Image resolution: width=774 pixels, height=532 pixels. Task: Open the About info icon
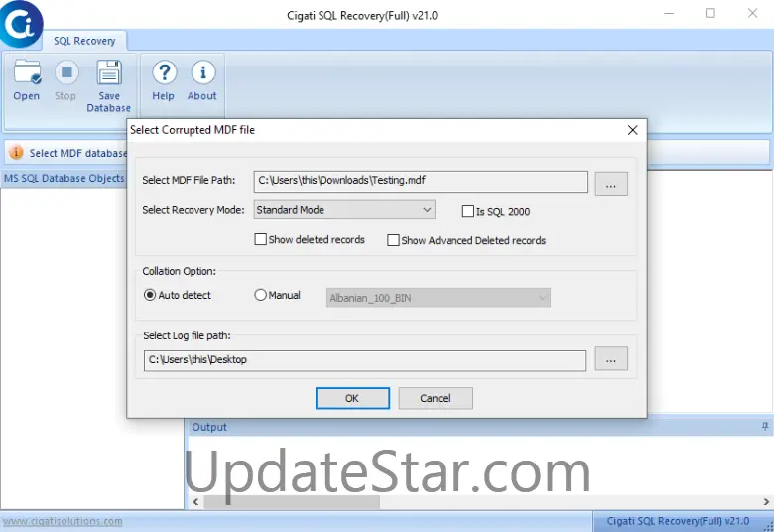point(202,80)
